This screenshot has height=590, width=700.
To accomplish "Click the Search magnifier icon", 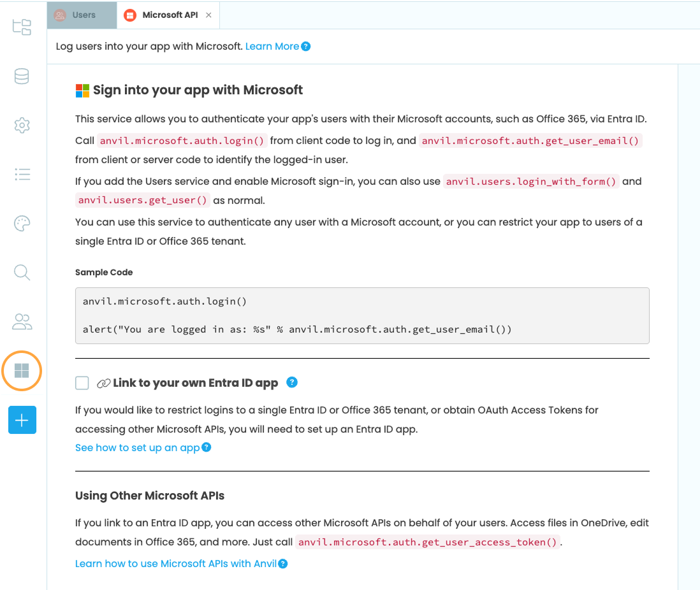I will pos(22,273).
